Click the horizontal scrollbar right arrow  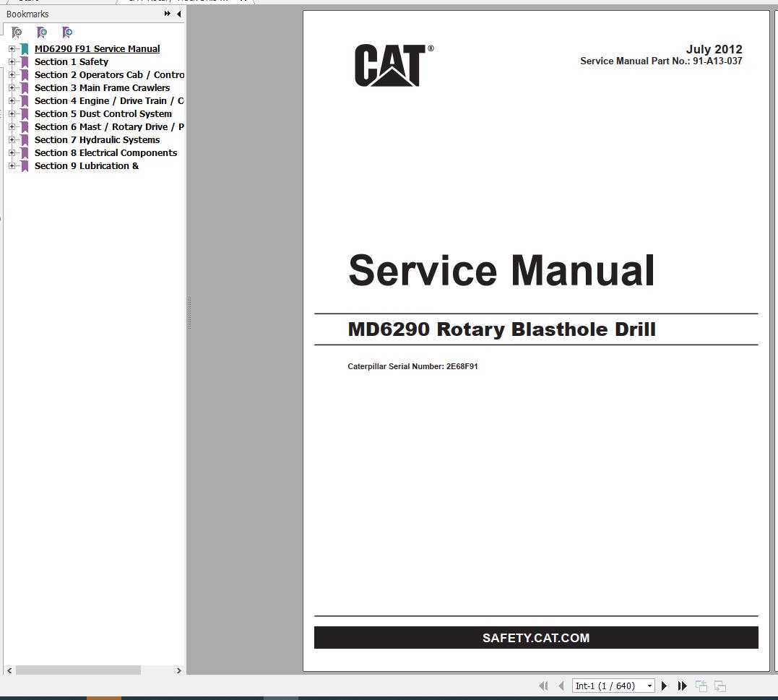click(x=178, y=670)
